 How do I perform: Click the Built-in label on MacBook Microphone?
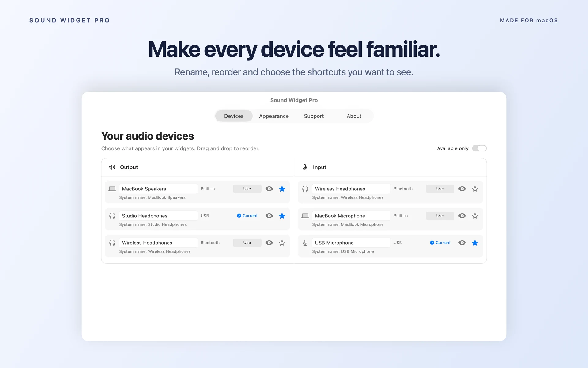(x=401, y=216)
